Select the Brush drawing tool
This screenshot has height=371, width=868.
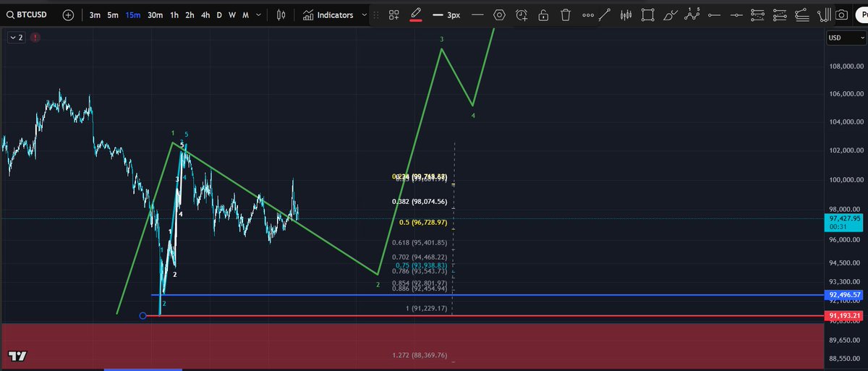pyautogui.click(x=671, y=14)
